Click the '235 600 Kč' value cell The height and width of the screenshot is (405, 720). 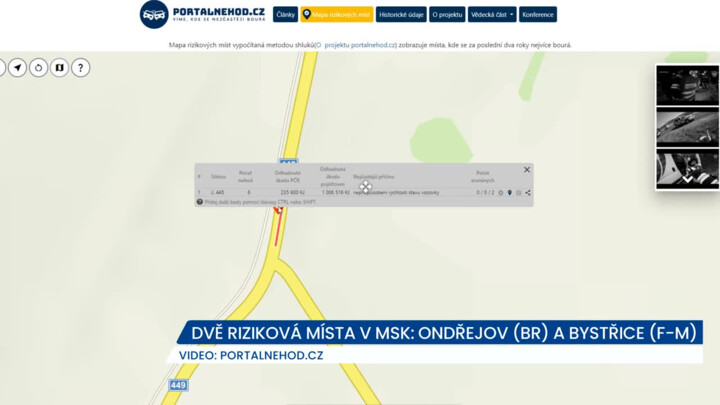coord(292,193)
